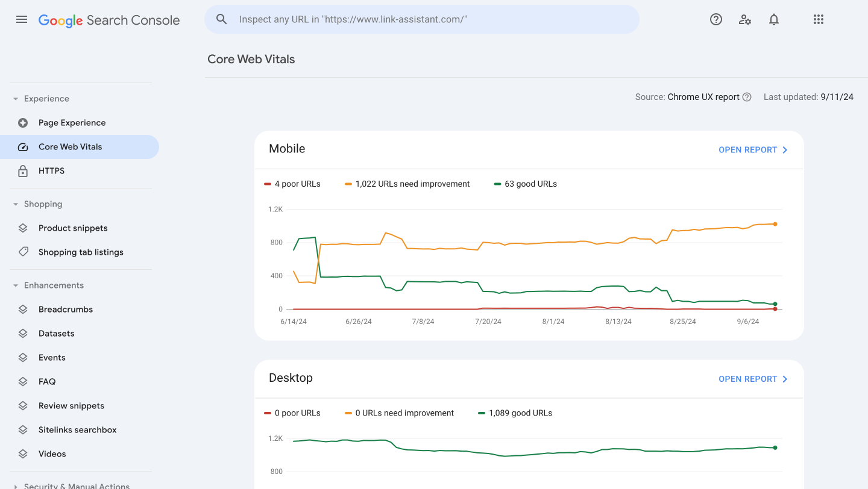
Task: Open the notifications bell
Action: [774, 19]
